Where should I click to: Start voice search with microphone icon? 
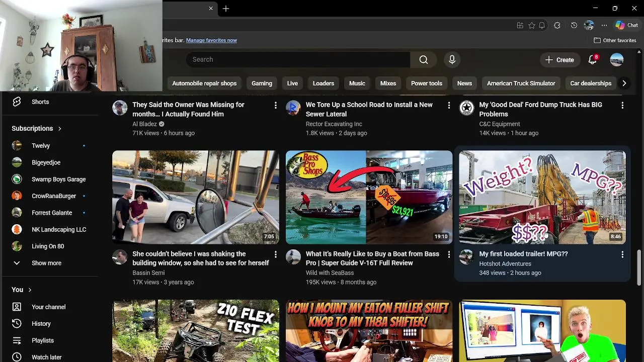[452, 59]
